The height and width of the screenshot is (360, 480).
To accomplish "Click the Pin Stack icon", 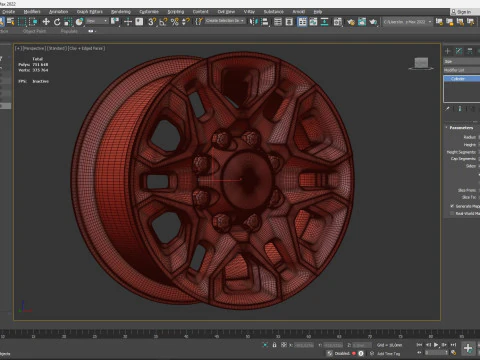I will [x=448, y=109].
